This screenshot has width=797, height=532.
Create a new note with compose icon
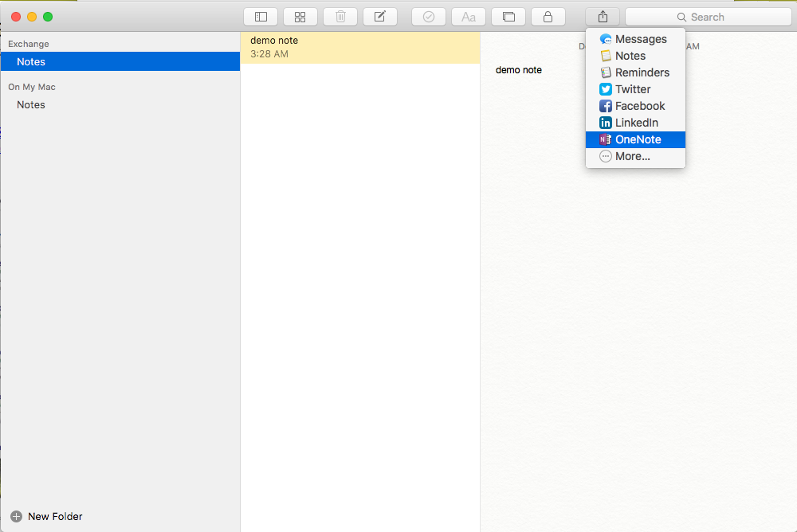click(380, 17)
